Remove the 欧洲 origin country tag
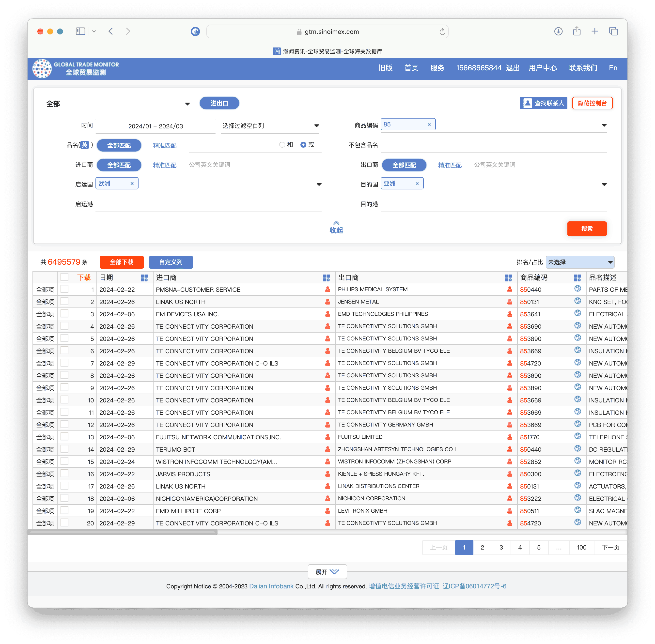The image size is (655, 644). [x=132, y=184]
